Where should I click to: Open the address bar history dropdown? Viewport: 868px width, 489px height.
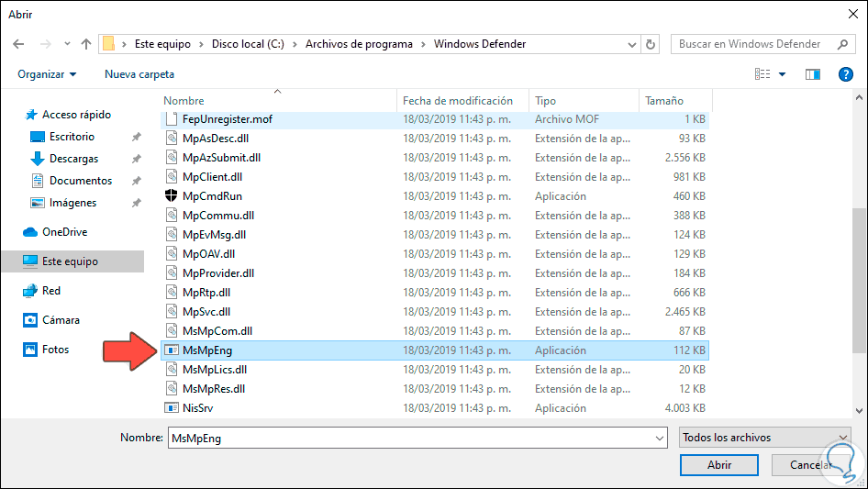pos(631,45)
